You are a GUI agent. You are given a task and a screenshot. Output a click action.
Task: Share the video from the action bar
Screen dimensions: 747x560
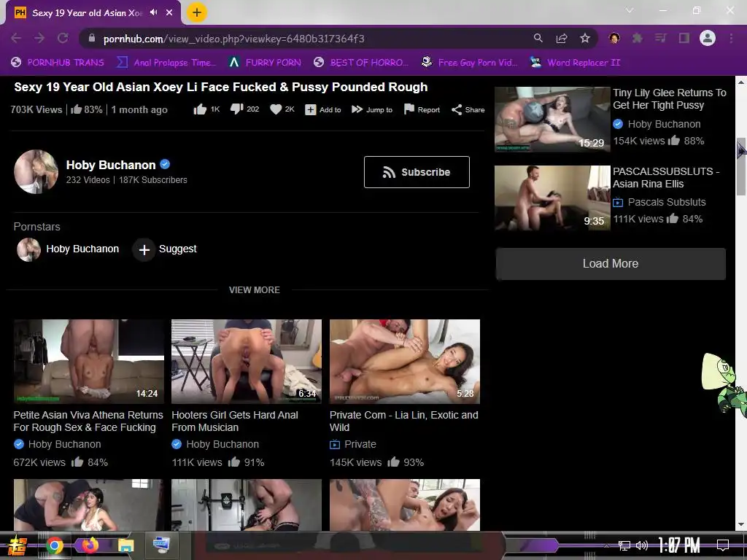468,110
